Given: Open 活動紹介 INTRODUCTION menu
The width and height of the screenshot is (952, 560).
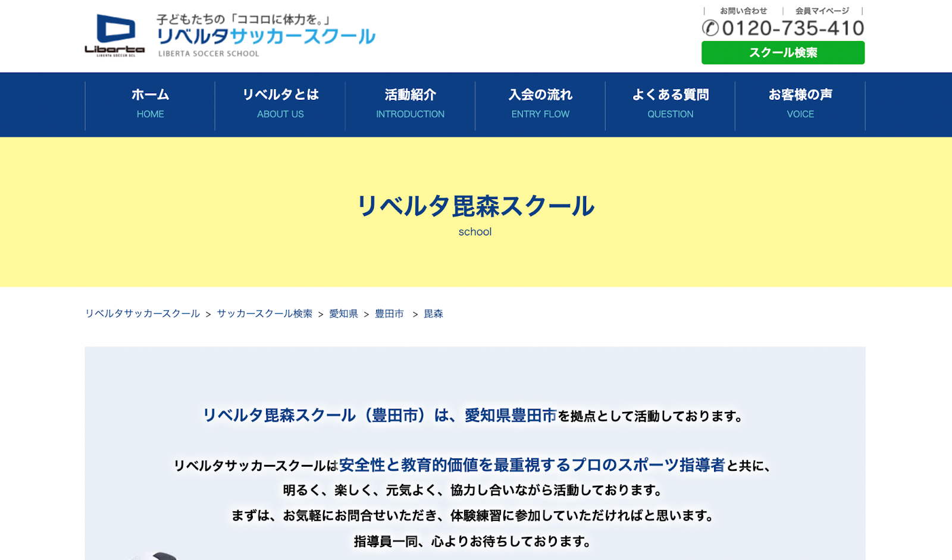Looking at the screenshot, I should coord(410,104).
